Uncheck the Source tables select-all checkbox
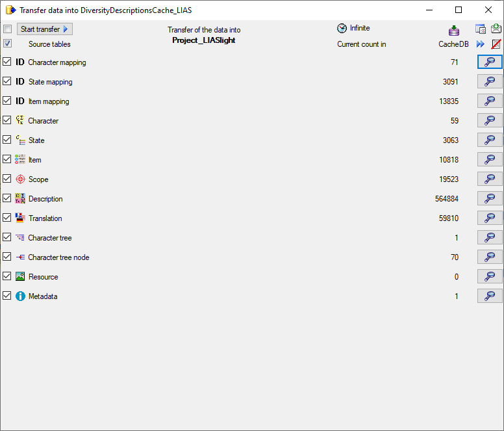504x431 pixels. [7, 44]
